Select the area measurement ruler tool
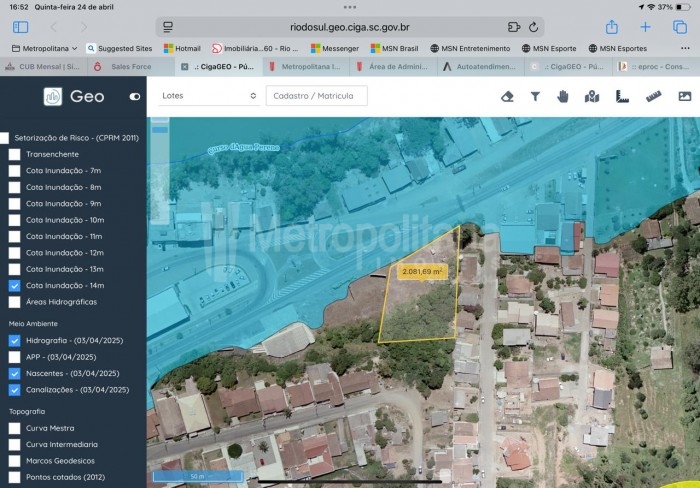The image size is (700, 488). (621, 96)
